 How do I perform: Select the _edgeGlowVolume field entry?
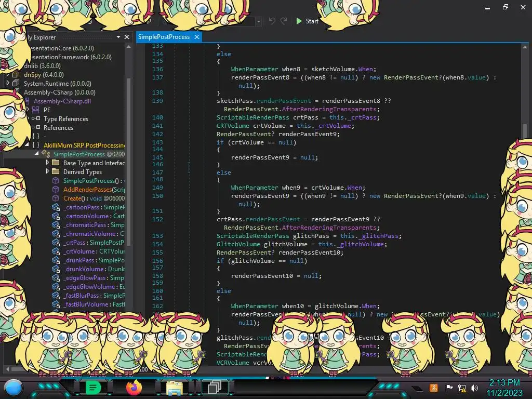(94, 286)
